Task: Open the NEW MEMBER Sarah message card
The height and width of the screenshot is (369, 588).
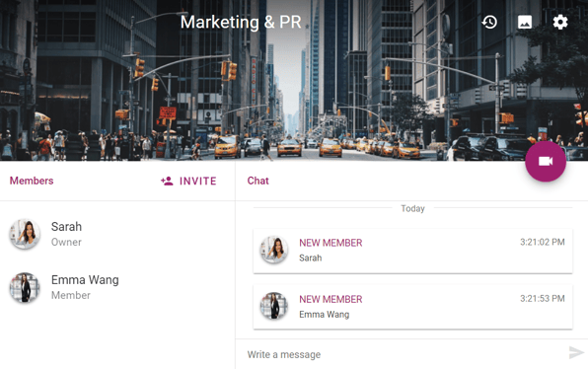Action: click(x=412, y=251)
